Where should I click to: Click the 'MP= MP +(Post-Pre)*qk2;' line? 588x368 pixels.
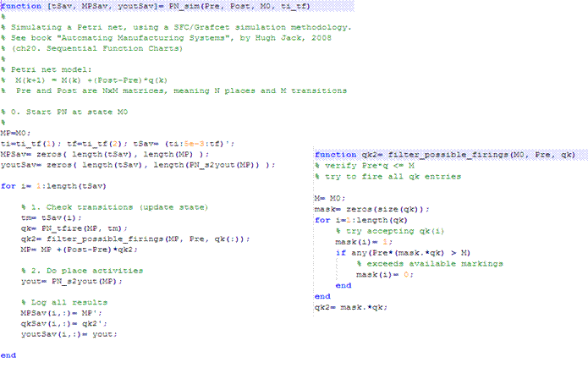click(80, 249)
